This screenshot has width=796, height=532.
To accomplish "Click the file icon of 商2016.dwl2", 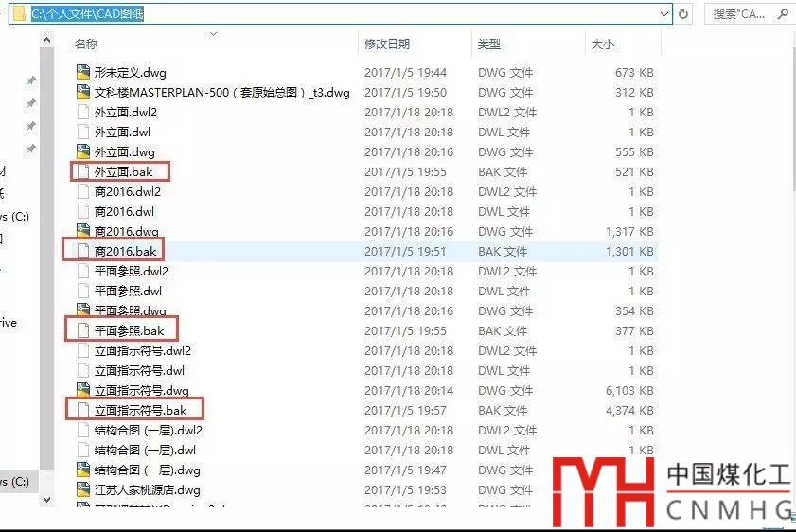I will [x=83, y=191].
